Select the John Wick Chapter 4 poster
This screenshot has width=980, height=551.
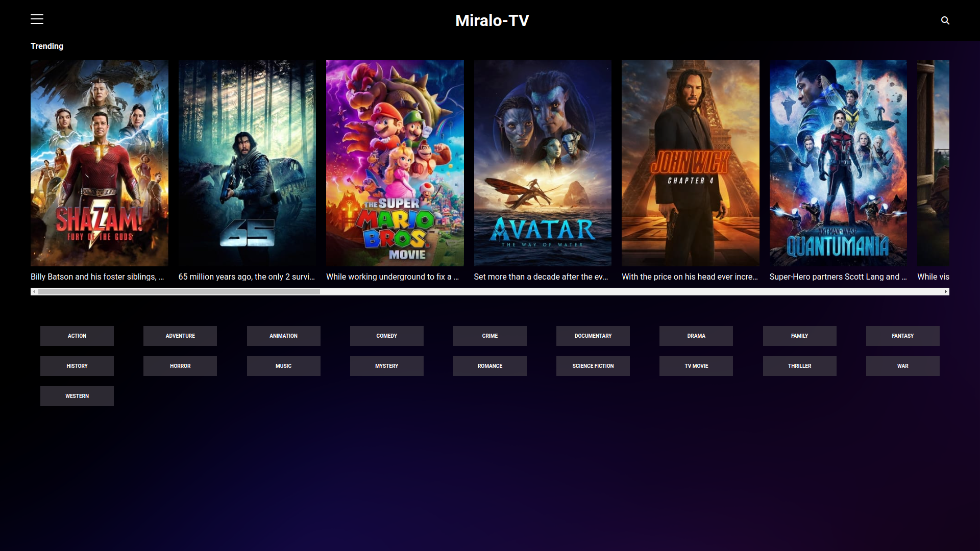tap(690, 163)
